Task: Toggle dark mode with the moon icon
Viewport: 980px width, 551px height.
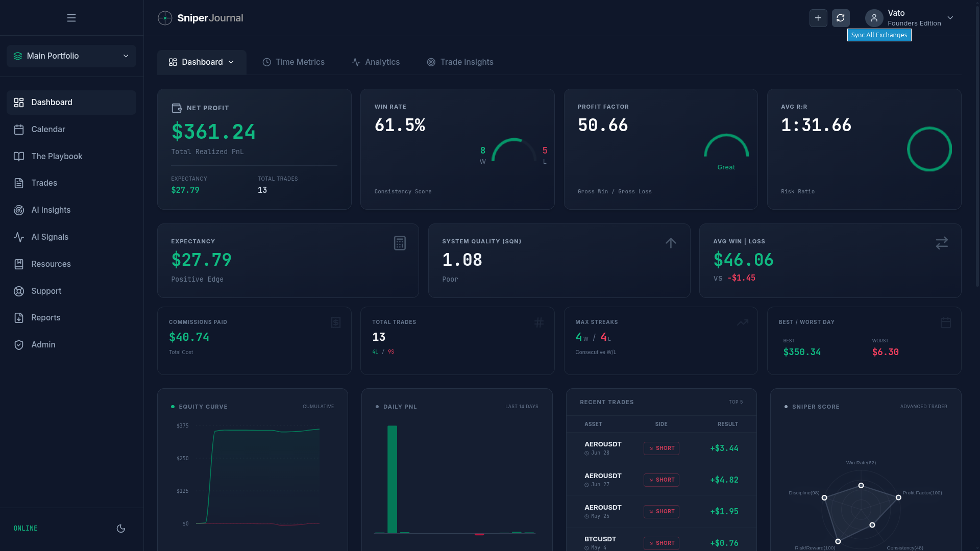Action: (121, 529)
